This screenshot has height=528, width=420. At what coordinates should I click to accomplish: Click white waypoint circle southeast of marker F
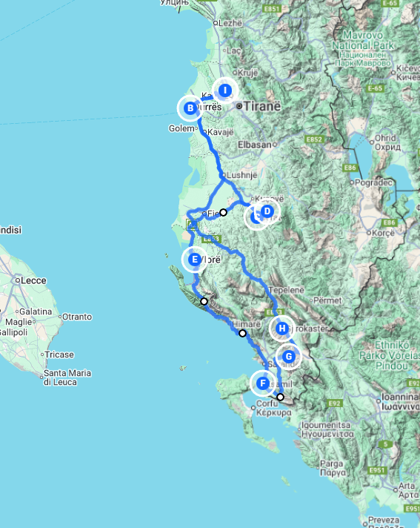point(280,397)
